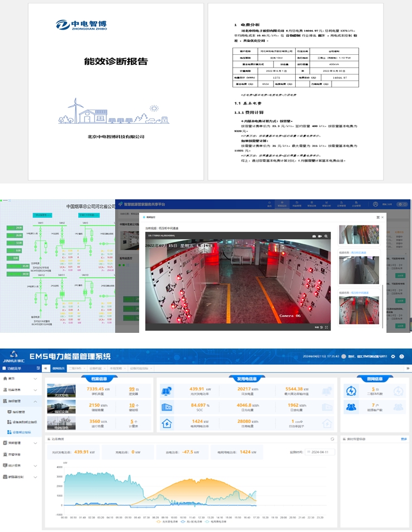Click the camera snapshot icon above video
This screenshot has width=412, height=532.
(x=314, y=236)
